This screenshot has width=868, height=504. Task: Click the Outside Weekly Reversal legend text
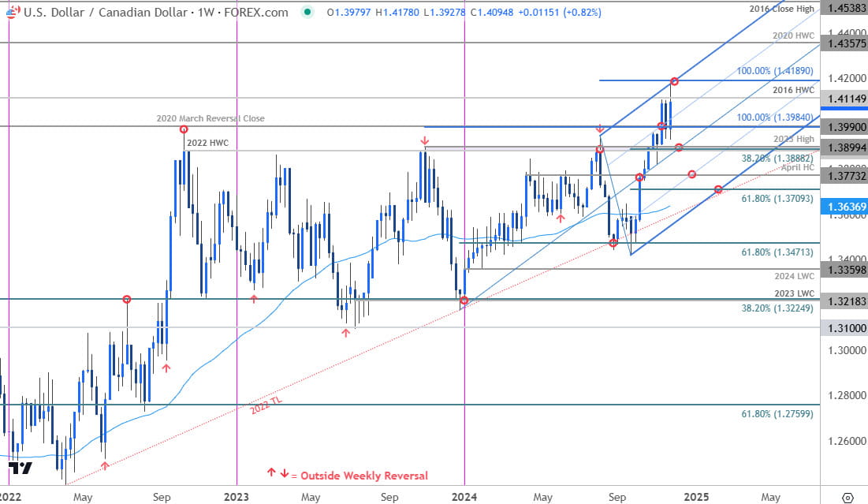click(367, 476)
